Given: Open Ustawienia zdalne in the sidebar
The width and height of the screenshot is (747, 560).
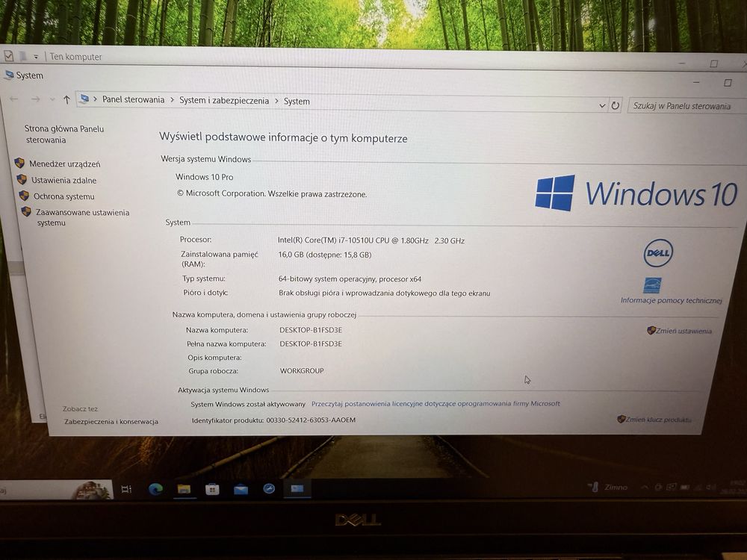Looking at the screenshot, I should [x=63, y=180].
